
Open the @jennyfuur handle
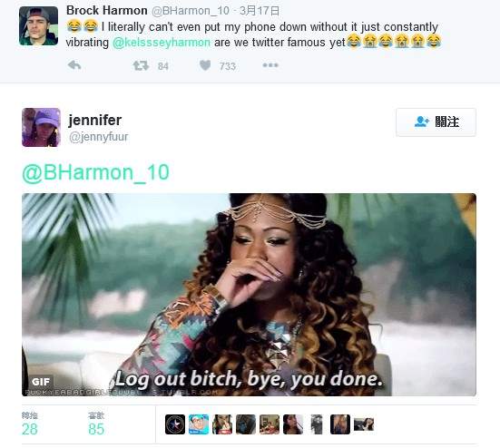click(99, 137)
